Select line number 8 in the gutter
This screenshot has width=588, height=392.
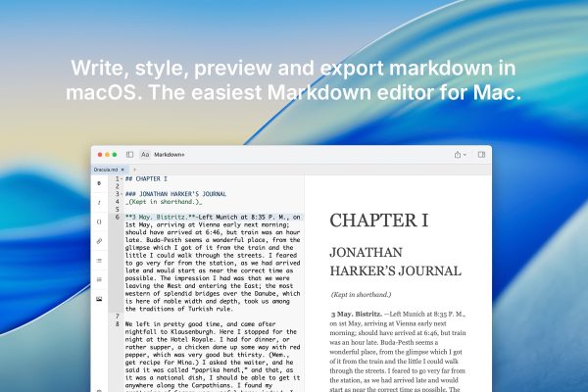click(118, 324)
